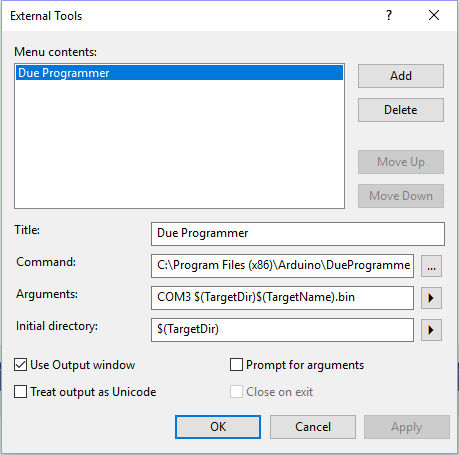Click the question mark help icon

pyautogui.click(x=389, y=15)
